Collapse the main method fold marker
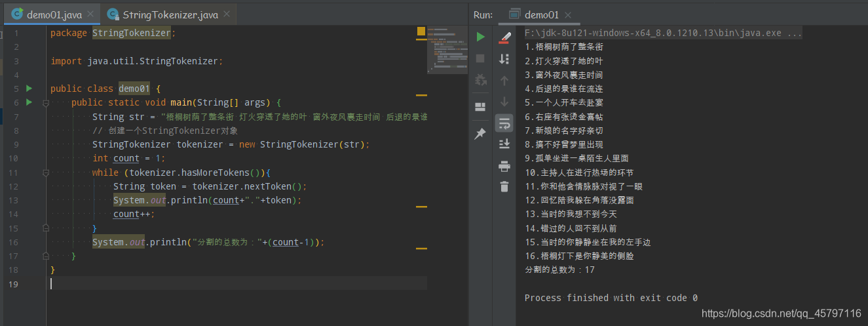 coord(46,103)
